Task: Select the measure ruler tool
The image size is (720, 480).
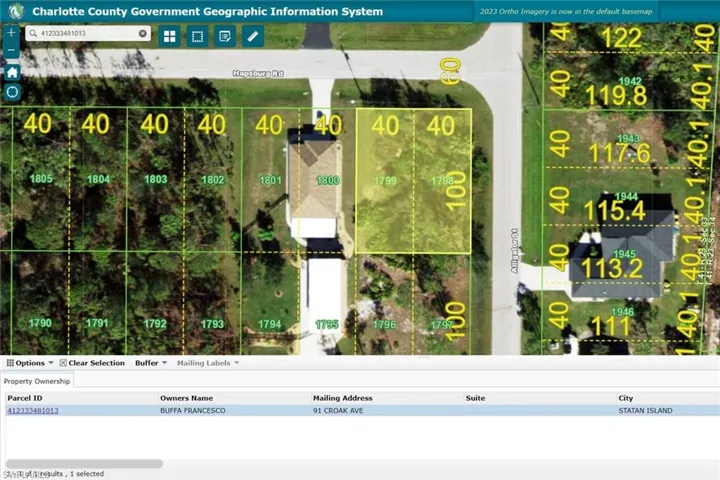Action: point(253,36)
